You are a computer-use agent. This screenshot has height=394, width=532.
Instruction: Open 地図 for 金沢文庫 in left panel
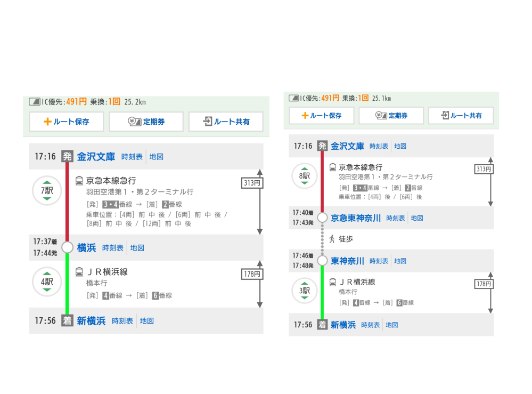157,157
